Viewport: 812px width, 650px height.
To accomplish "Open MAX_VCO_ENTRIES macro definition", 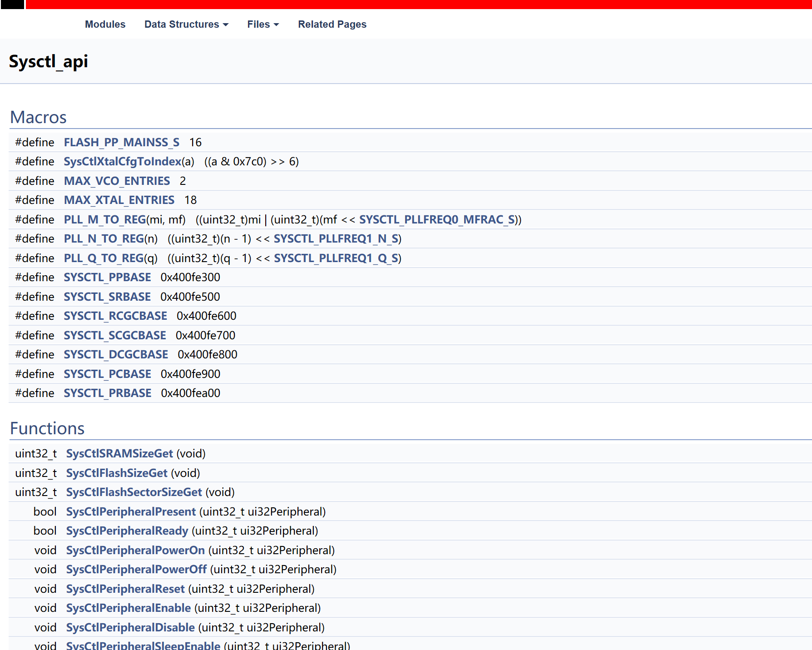I will (x=117, y=181).
